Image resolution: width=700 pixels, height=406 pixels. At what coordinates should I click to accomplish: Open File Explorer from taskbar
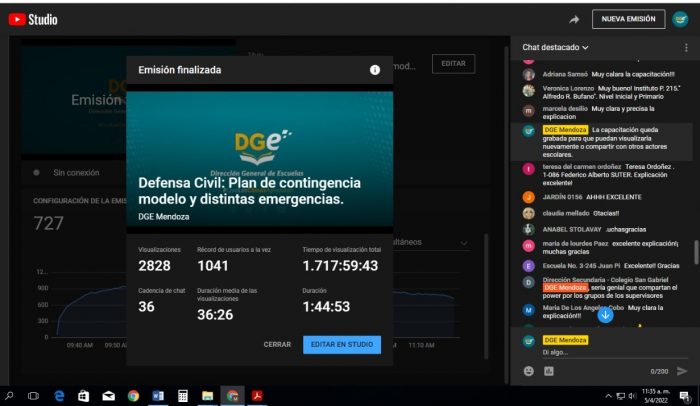207,396
